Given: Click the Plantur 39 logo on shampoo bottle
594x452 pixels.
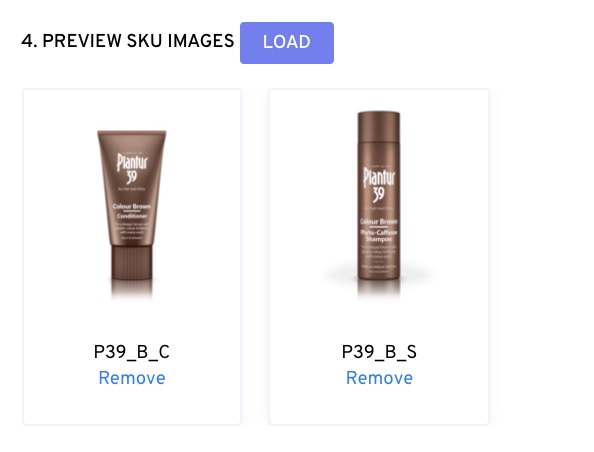Looking at the screenshot, I should point(379,185).
